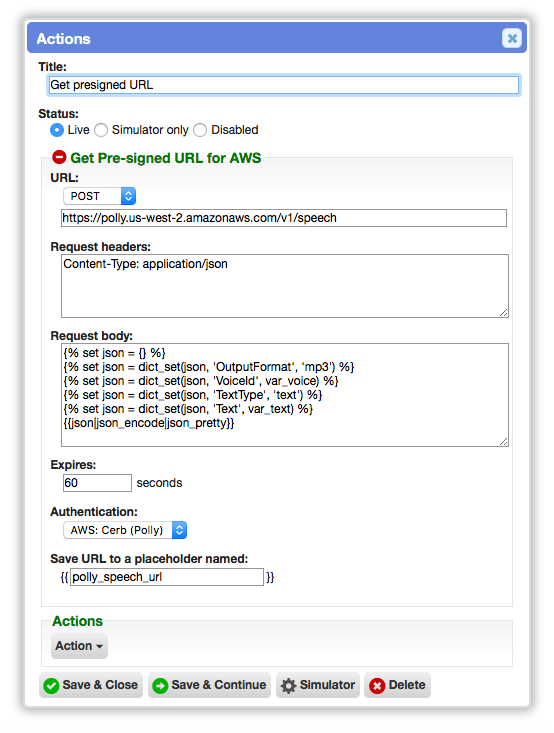Viewport: 554px width, 733px height.
Task: Click the Expires seconds input field
Action: 97,483
